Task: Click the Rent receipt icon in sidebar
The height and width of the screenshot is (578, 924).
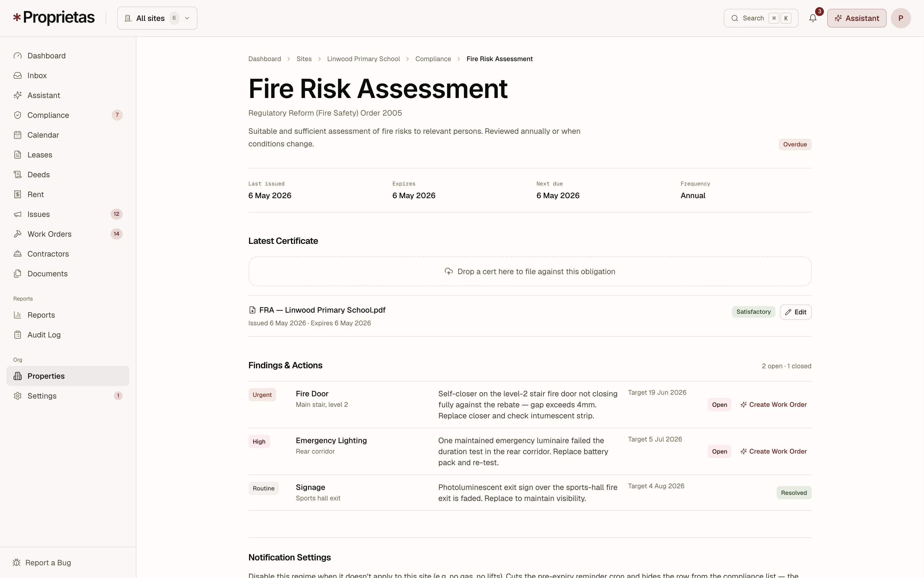Action: click(18, 195)
